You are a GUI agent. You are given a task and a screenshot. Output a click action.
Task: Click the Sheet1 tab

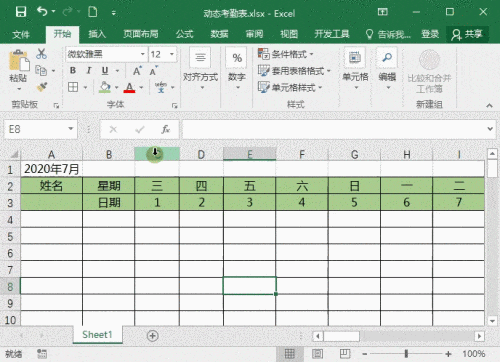tap(97, 334)
